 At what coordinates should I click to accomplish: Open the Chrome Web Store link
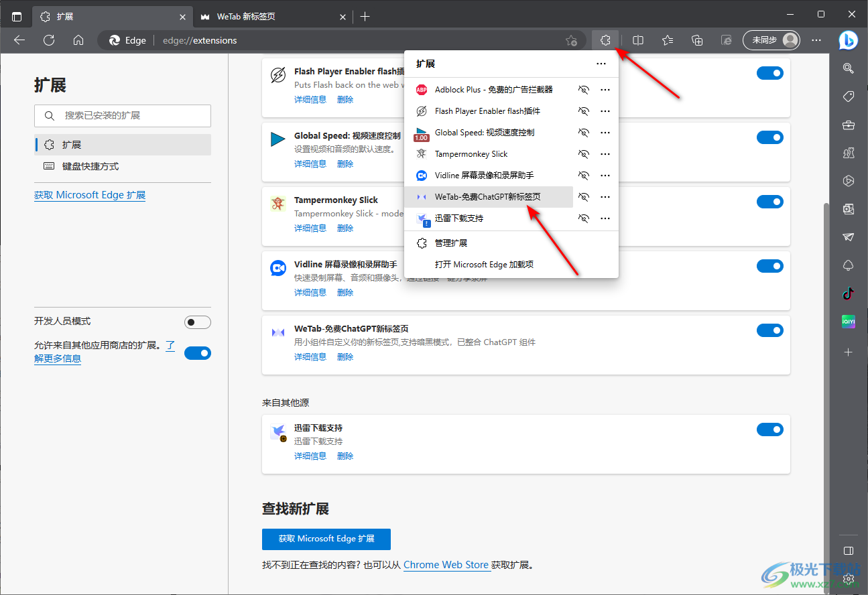446,565
